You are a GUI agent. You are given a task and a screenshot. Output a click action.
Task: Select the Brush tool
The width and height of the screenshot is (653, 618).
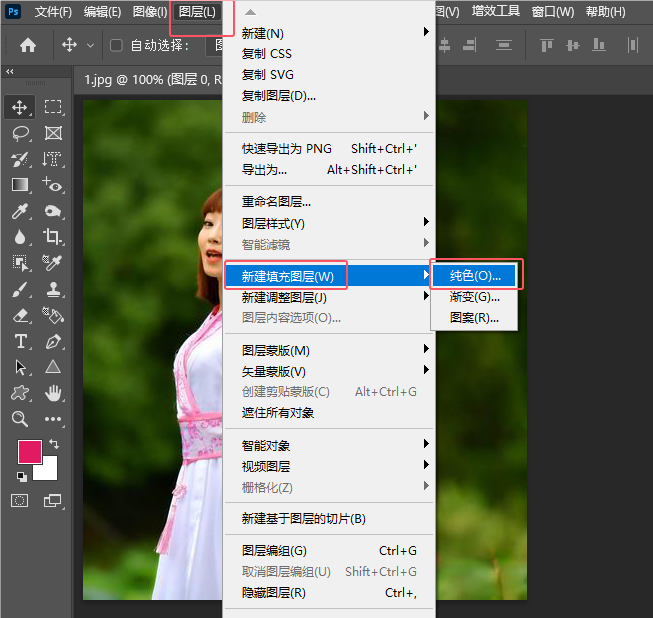click(20, 289)
